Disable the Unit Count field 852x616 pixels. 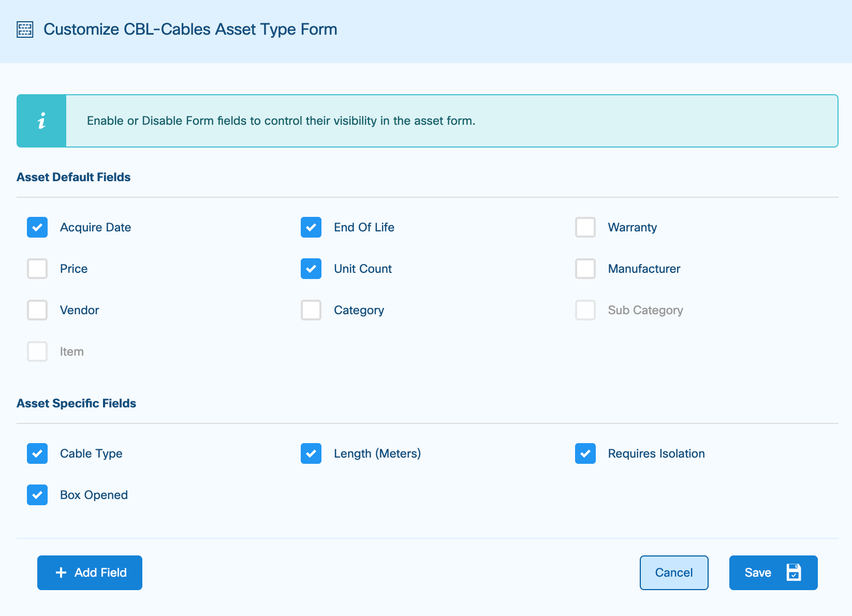click(x=311, y=269)
